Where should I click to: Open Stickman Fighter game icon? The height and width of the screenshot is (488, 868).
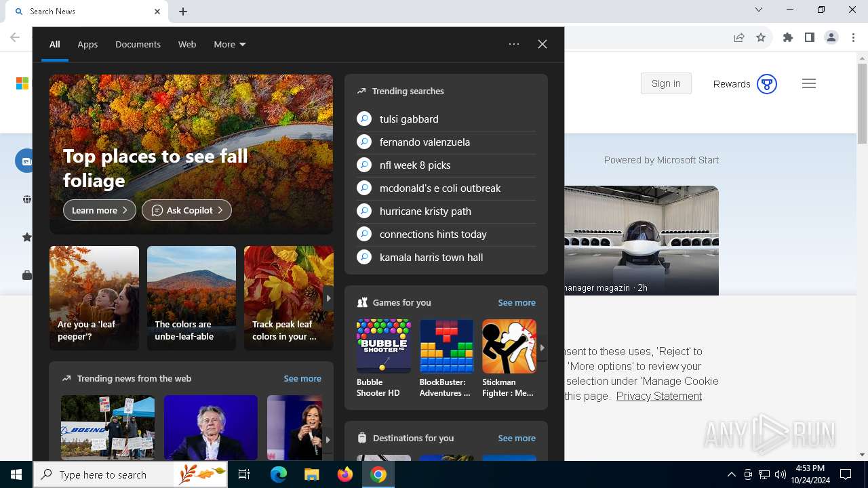point(509,346)
